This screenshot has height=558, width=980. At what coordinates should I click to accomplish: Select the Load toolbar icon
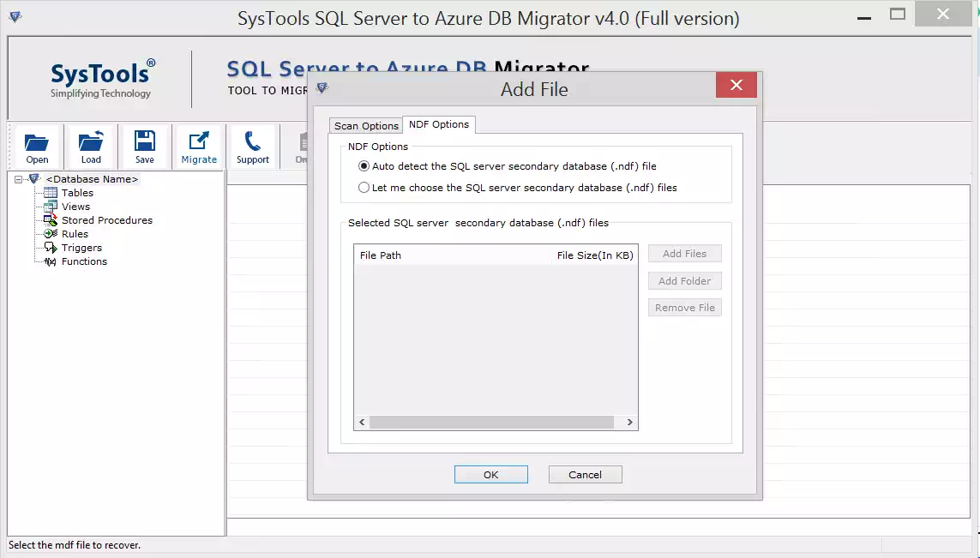(90, 146)
